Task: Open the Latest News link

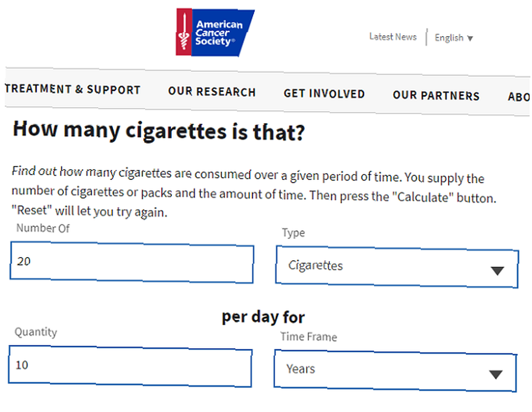Action: coord(393,37)
